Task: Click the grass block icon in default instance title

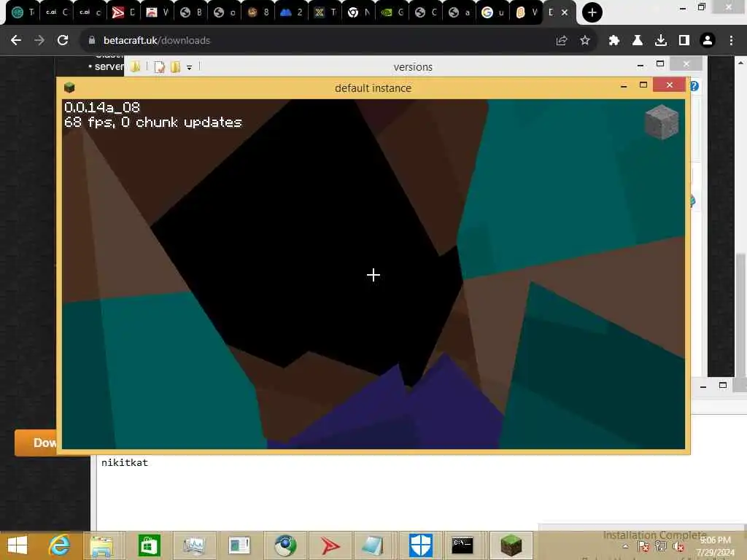Action: coord(69,87)
